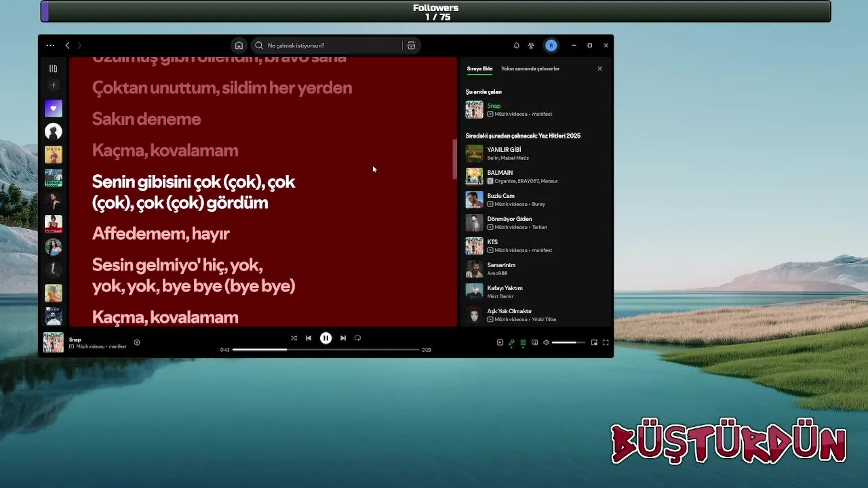
Task: Open the Home page icon
Action: pyautogui.click(x=239, y=45)
